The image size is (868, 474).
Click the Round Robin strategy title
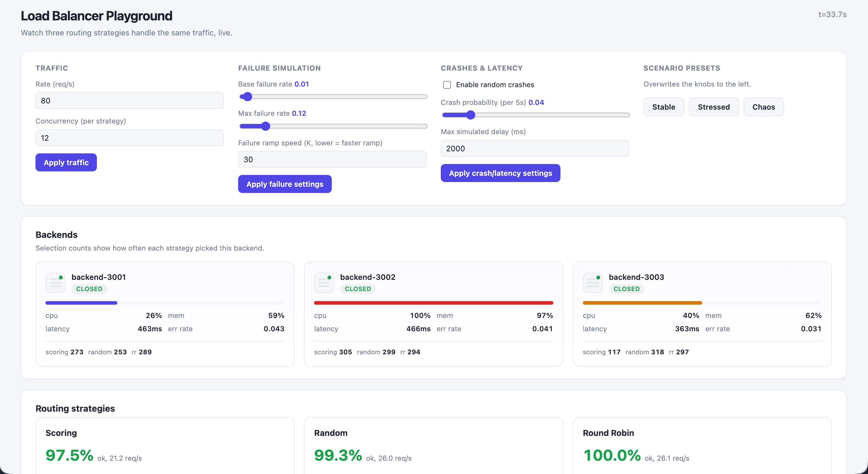click(608, 433)
